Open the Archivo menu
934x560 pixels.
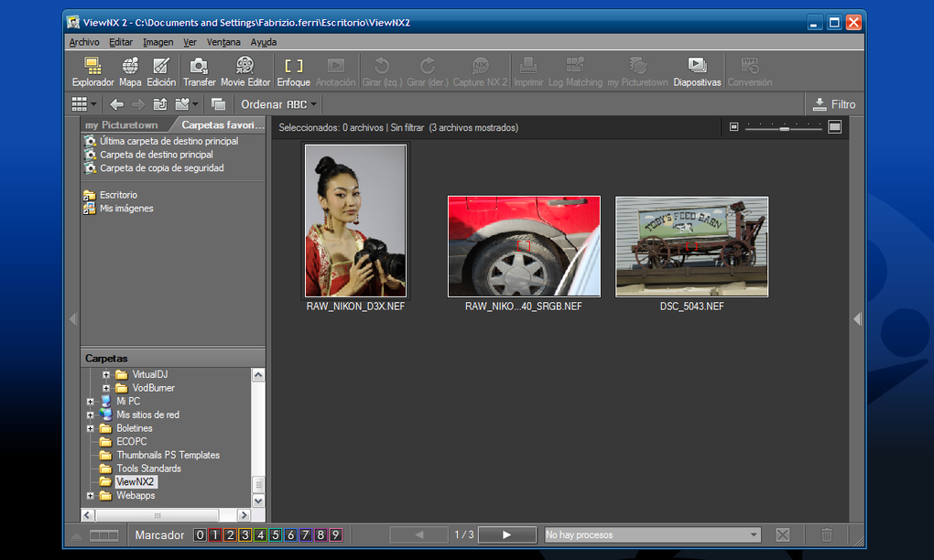84,42
